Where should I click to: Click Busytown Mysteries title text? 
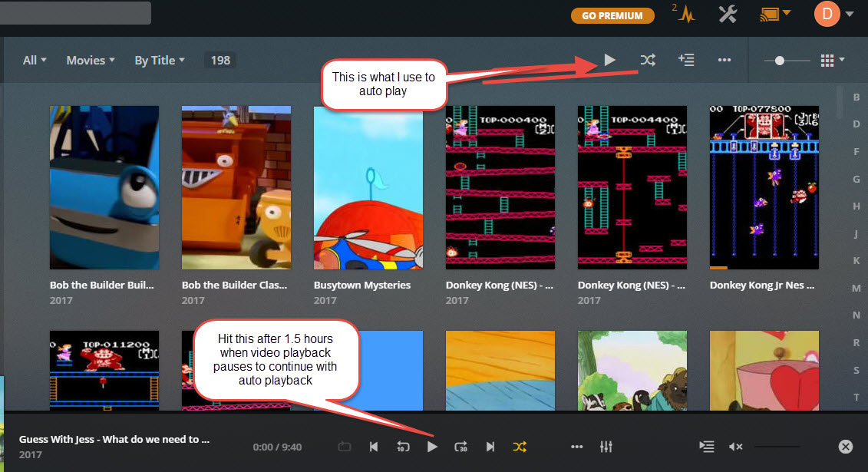pyautogui.click(x=362, y=285)
